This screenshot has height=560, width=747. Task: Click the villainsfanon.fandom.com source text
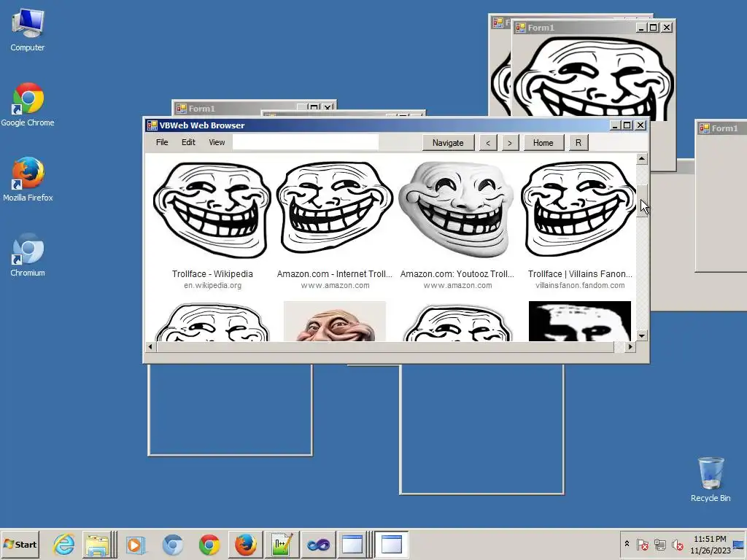coord(580,285)
